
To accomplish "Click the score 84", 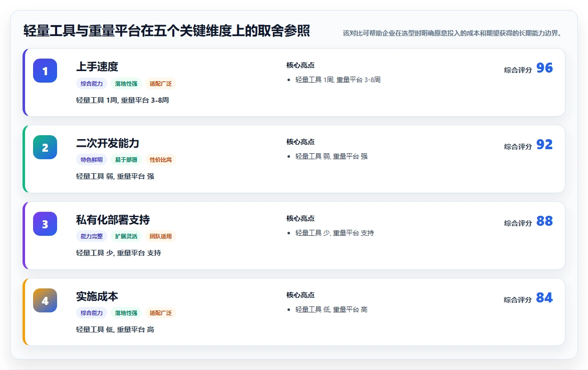I will pyautogui.click(x=544, y=297).
